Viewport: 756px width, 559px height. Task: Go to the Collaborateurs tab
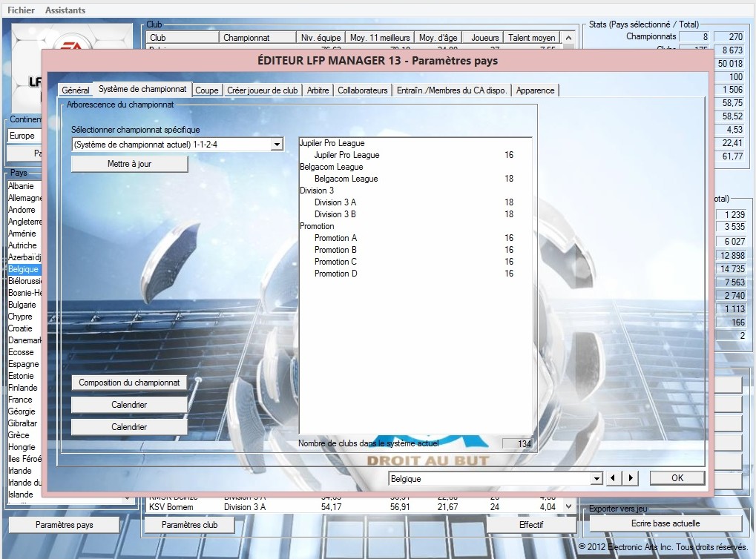pyautogui.click(x=363, y=90)
